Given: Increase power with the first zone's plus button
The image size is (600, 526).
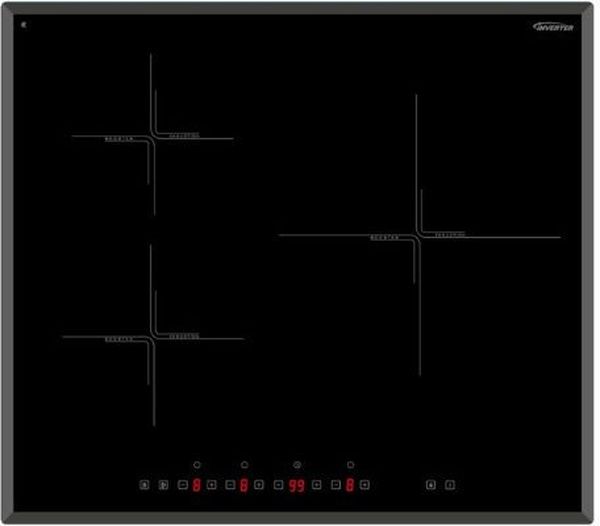Looking at the screenshot, I should click(211, 485).
